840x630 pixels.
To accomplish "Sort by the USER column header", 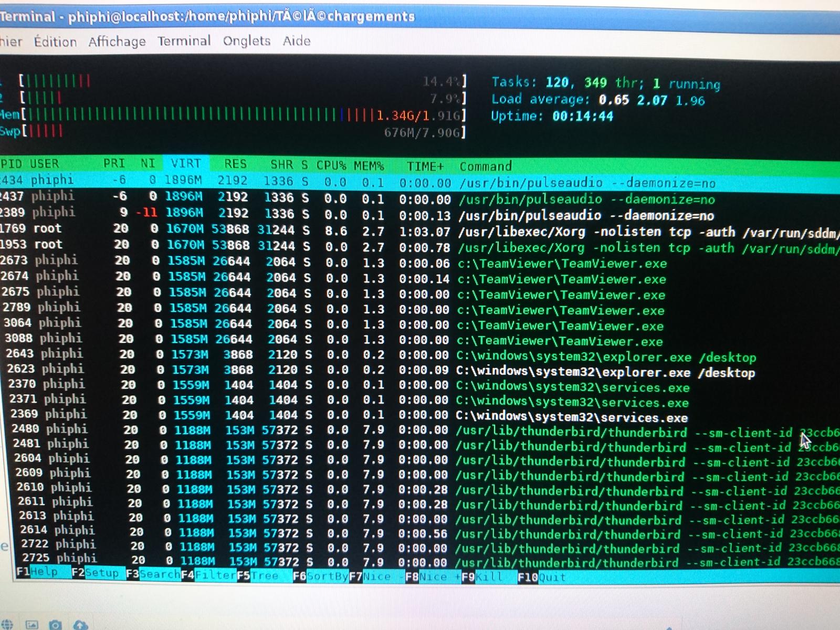I will coord(44,164).
